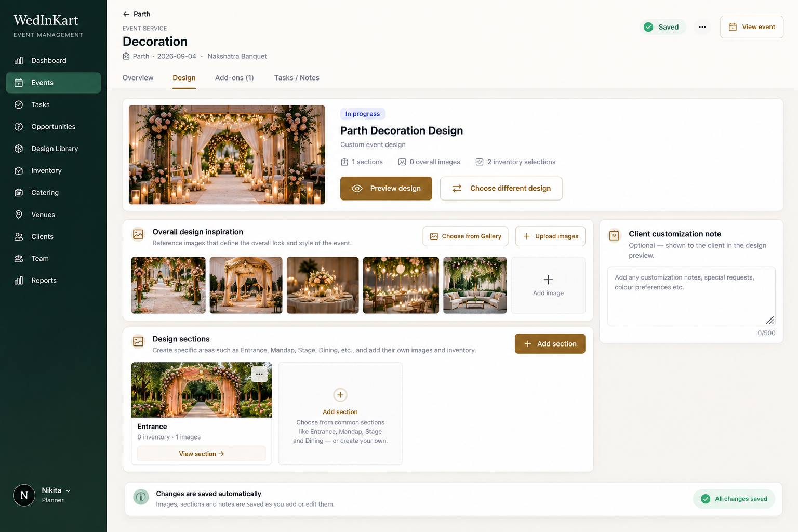Viewport: 798px width, 532px height.
Task: Select the lounge sofa inspiration thumbnail
Action: click(475, 285)
